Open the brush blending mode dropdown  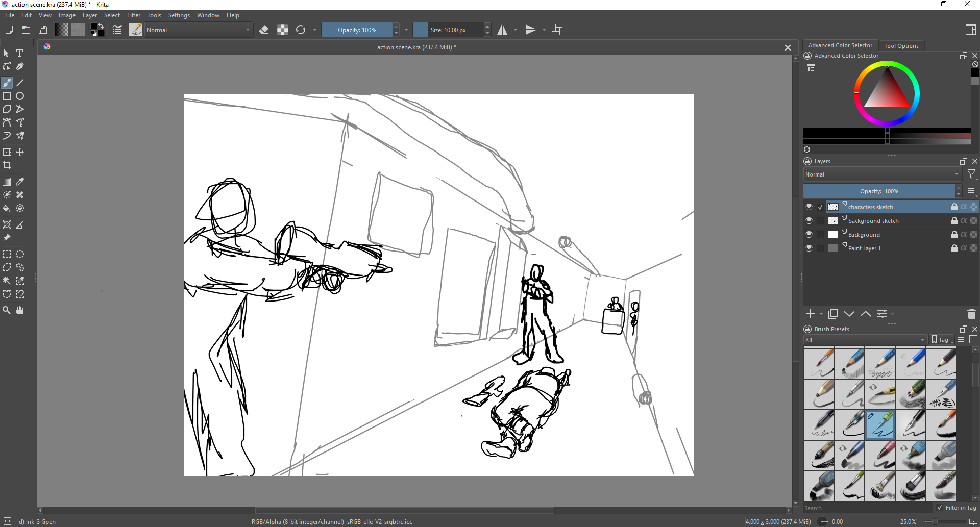198,30
